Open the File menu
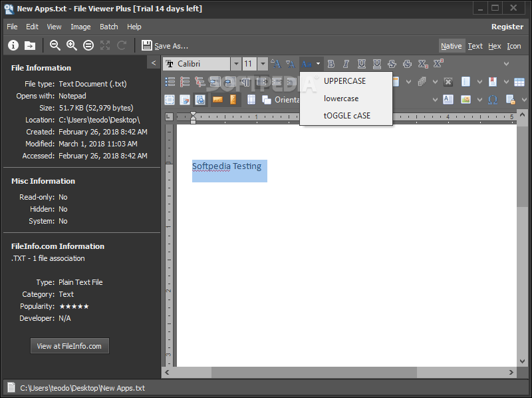Image resolution: width=532 pixels, height=398 pixels. point(12,27)
